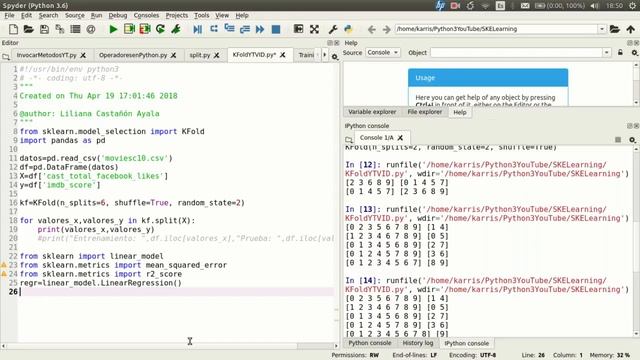Stop debugging with the blue square
The width and height of the screenshot is (640, 360).
point(276,29)
